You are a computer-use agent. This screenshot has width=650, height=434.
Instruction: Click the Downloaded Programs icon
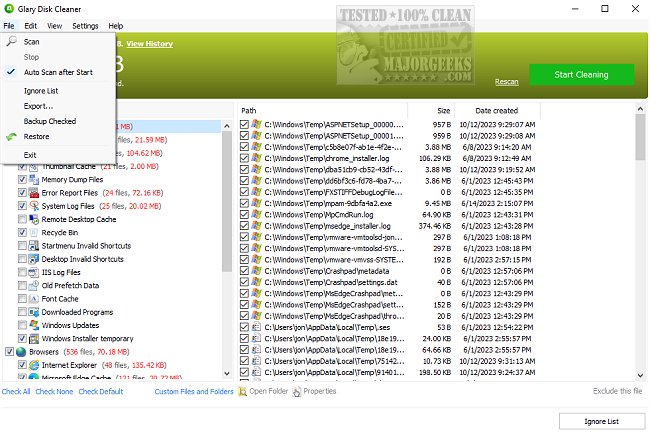pyautogui.click(x=34, y=312)
